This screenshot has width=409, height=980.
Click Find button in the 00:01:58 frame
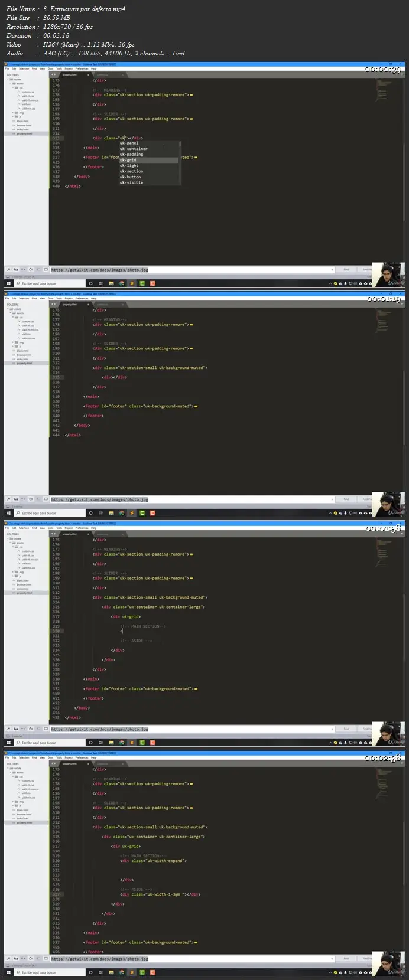(x=346, y=729)
